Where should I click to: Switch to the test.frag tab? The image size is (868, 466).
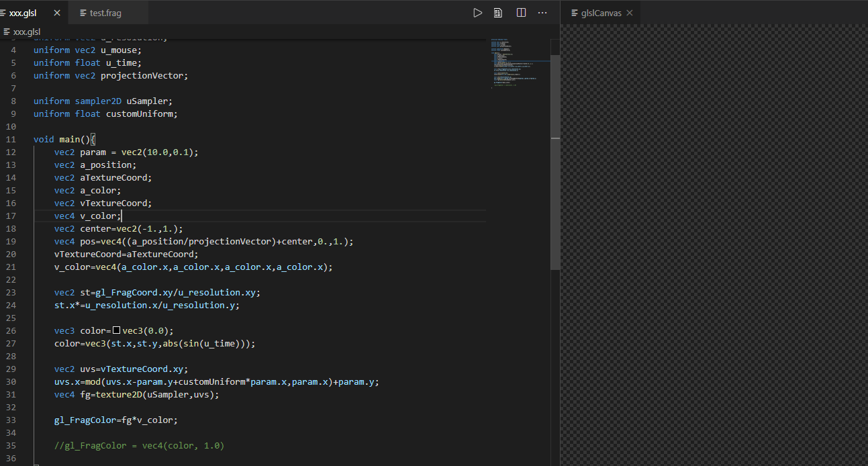[x=105, y=13]
